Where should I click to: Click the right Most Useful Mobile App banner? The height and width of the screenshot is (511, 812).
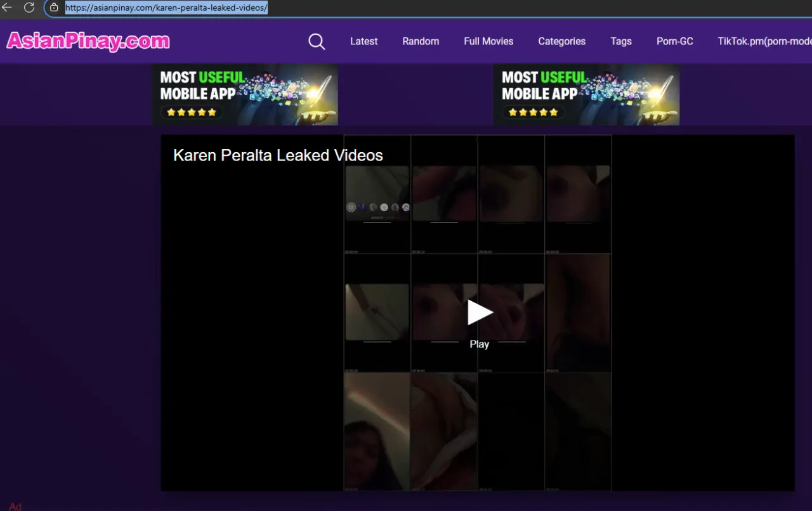[x=587, y=94]
